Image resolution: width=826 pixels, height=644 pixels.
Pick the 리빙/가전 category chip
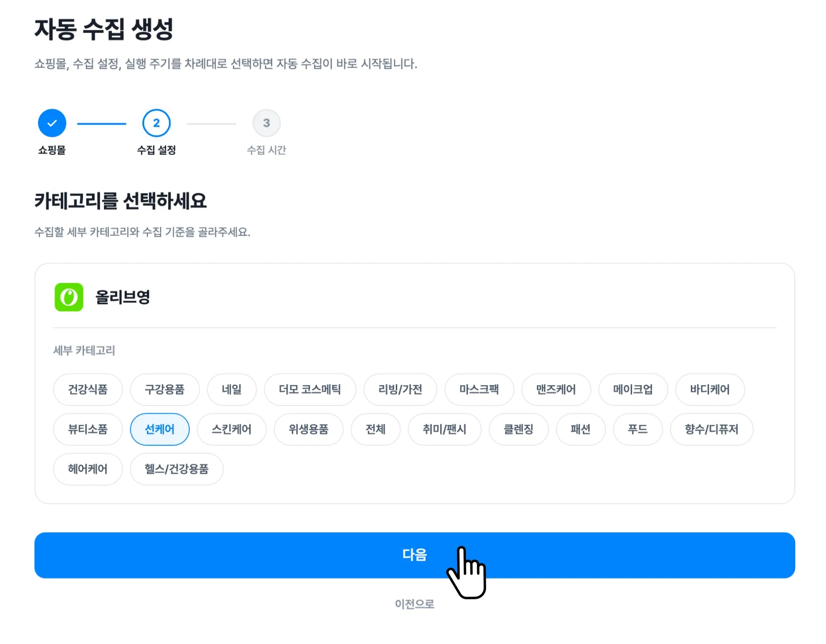tap(400, 389)
